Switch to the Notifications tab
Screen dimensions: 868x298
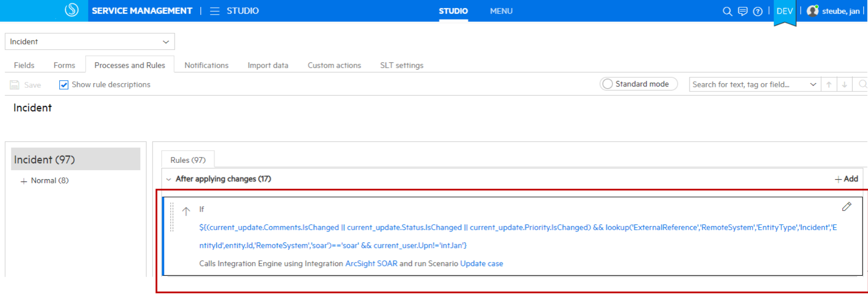tap(206, 66)
